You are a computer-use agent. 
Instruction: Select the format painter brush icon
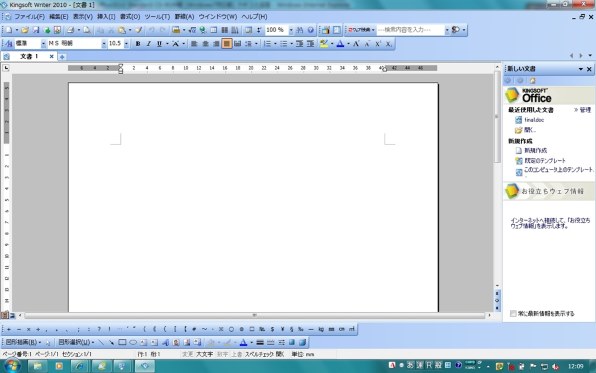coord(139,30)
